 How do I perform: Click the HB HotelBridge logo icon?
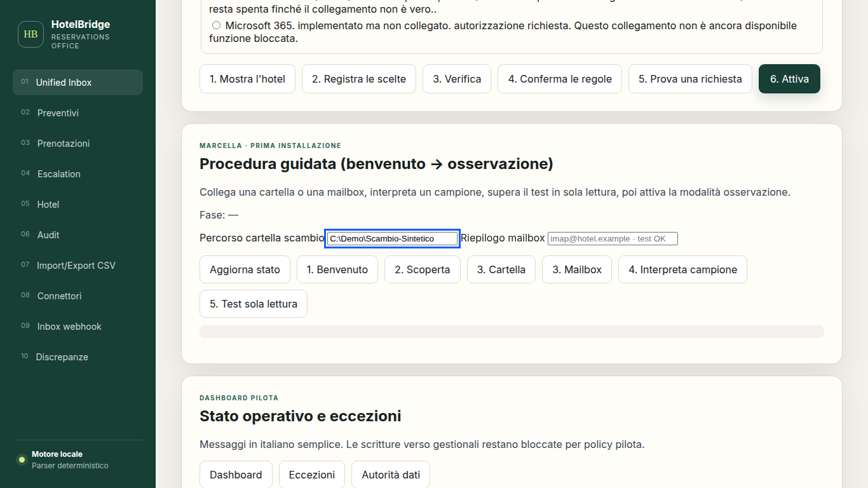point(31,34)
